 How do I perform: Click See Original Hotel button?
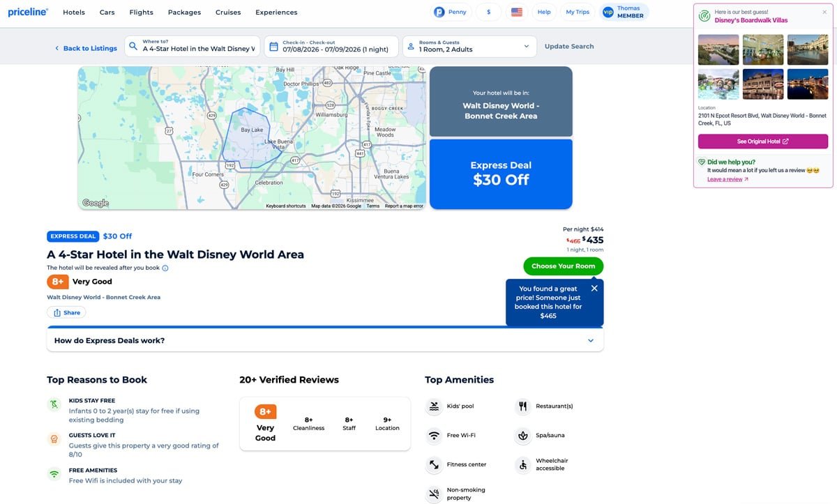[762, 142]
